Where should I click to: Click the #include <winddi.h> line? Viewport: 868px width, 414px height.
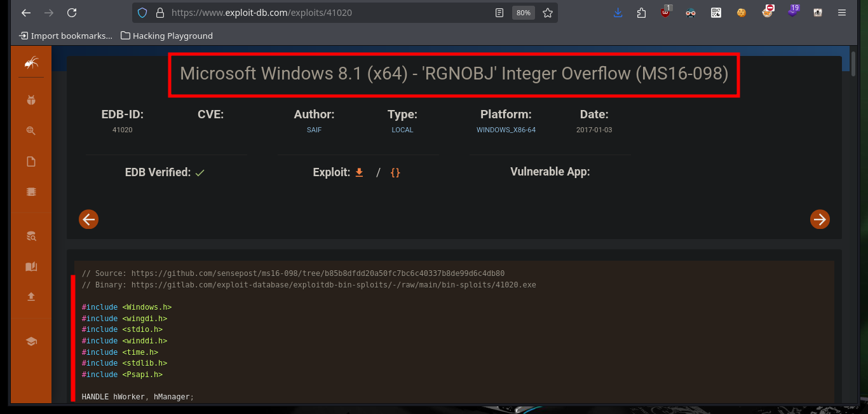(125, 341)
